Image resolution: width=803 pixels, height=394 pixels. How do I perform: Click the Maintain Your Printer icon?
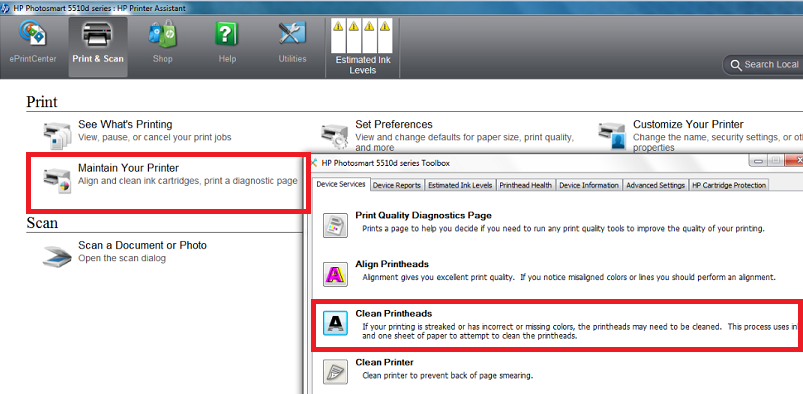coord(57,180)
